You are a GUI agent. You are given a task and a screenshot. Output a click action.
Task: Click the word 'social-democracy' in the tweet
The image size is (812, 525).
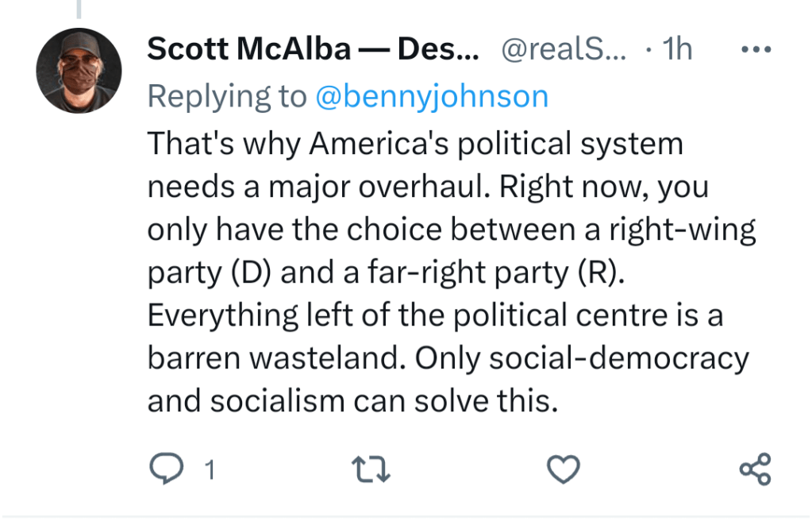[x=618, y=358]
